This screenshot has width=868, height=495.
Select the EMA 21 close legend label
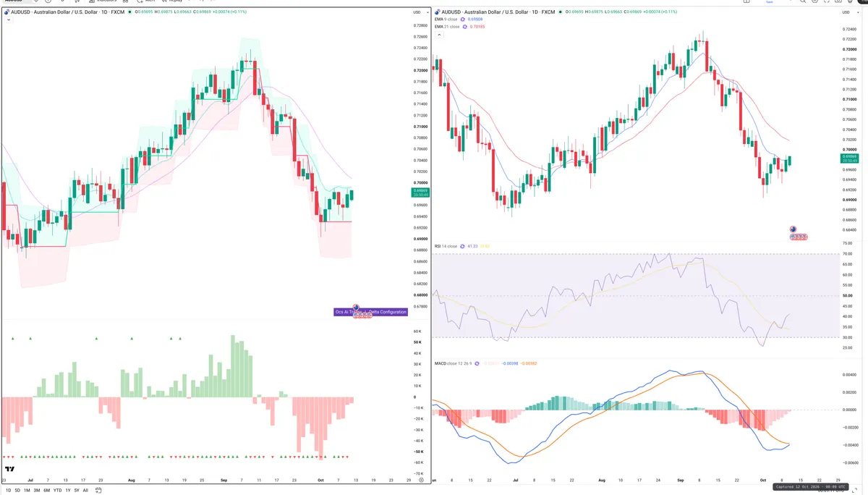447,27
